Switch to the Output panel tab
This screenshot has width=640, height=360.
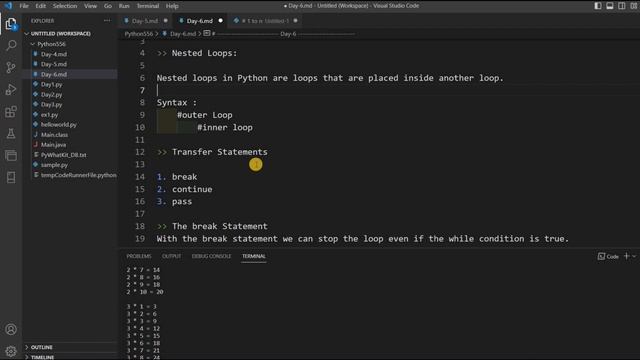click(x=171, y=256)
